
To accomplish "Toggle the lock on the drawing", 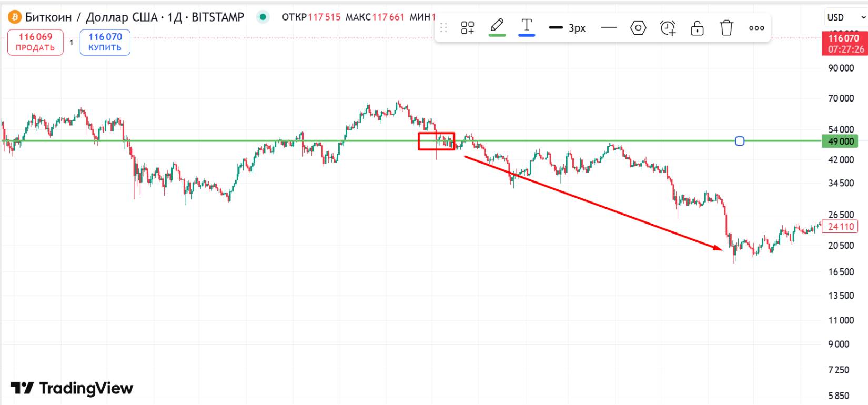I will click(x=697, y=28).
